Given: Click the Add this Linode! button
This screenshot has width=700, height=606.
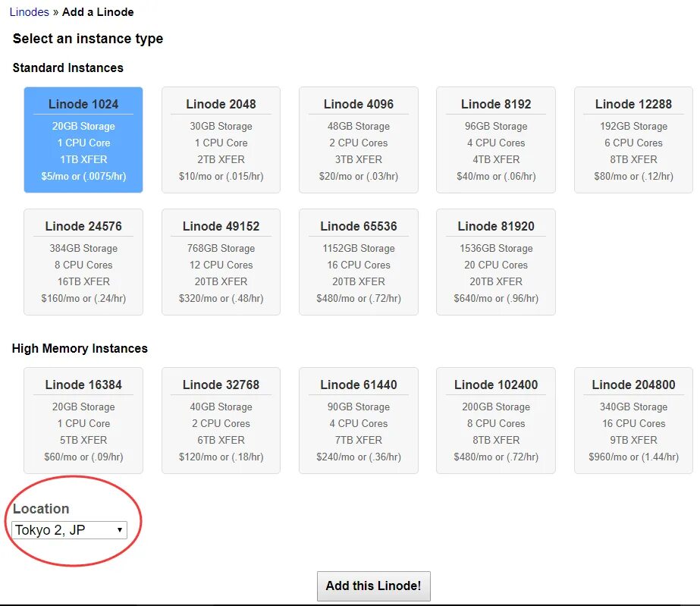Looking at the screenshot, I should click(x=374, y=586).
